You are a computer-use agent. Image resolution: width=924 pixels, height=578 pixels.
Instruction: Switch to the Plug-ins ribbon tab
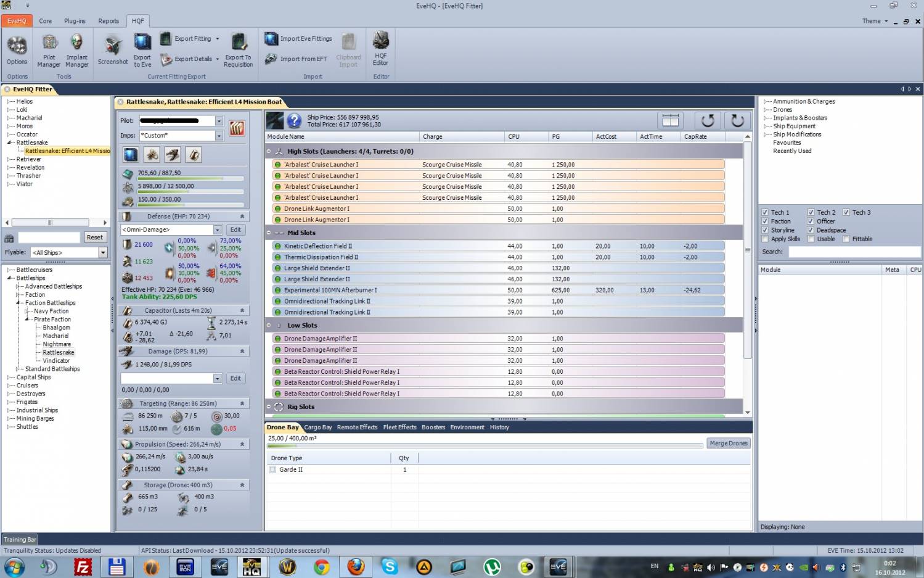(75, 21)
